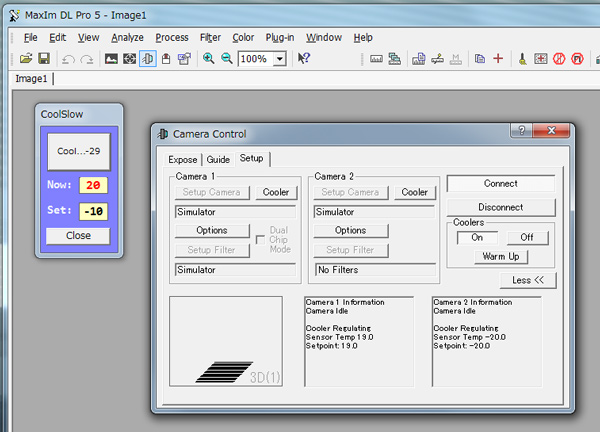Click the Undo arrow icon

click(68, 59)
